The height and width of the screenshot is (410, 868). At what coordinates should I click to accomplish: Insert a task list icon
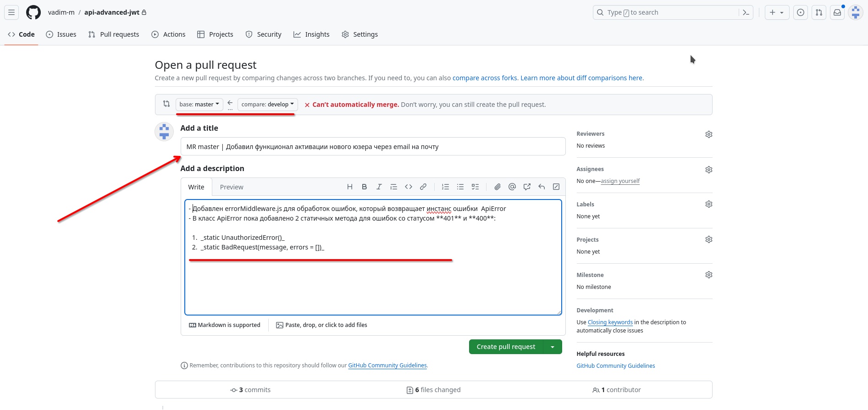(x=475, y=187)
